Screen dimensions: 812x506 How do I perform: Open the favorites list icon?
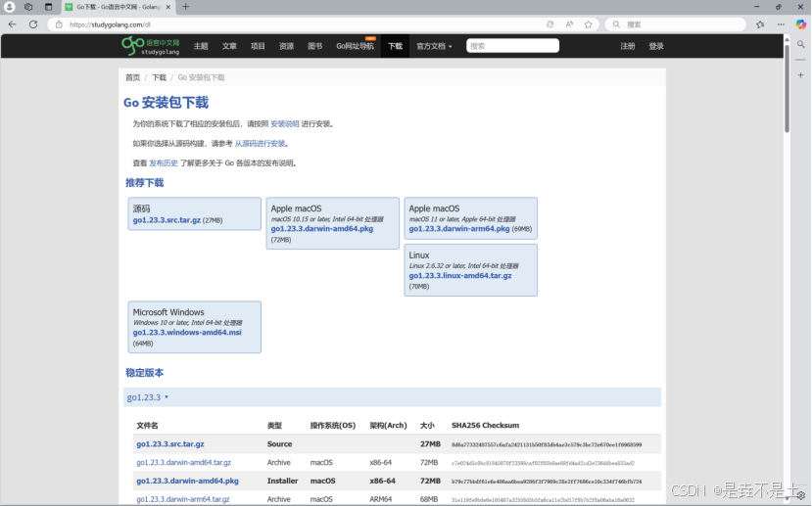tap(760, 24)
